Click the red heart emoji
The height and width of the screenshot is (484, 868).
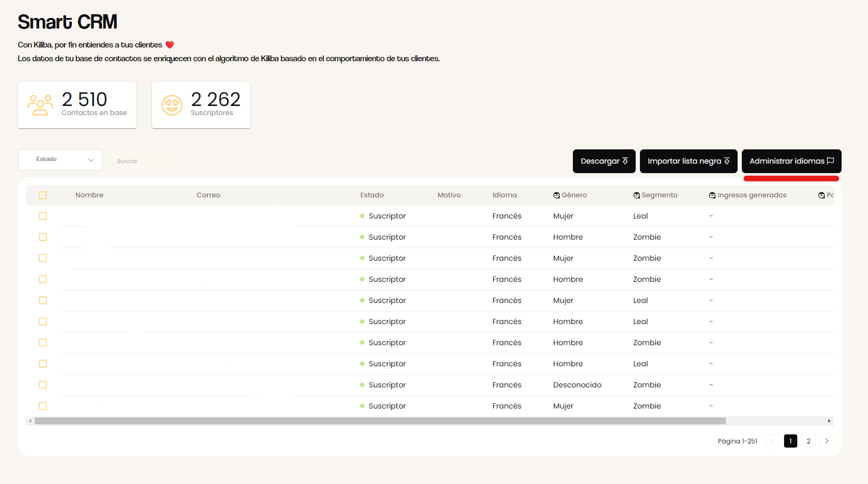click(170, 45)
